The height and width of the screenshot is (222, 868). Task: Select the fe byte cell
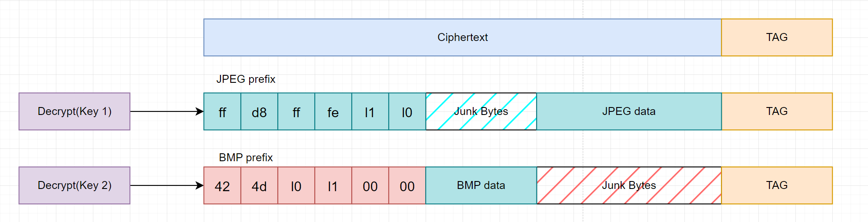333,112
